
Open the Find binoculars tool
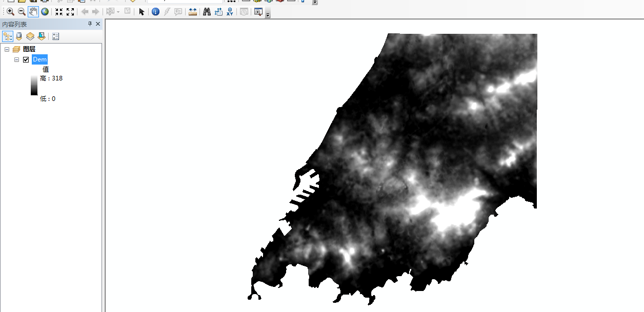click(207, 11)
